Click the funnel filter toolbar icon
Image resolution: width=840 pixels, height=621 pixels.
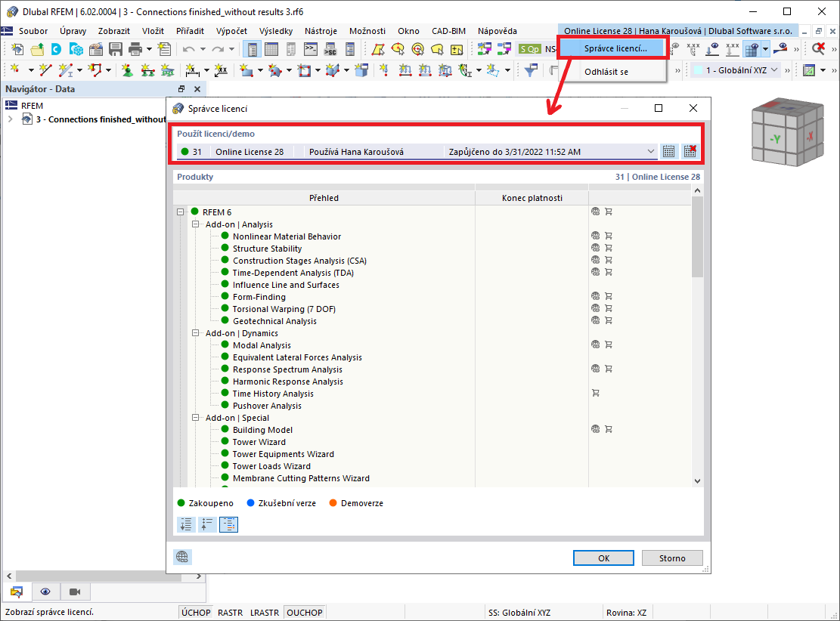(531, 70)
